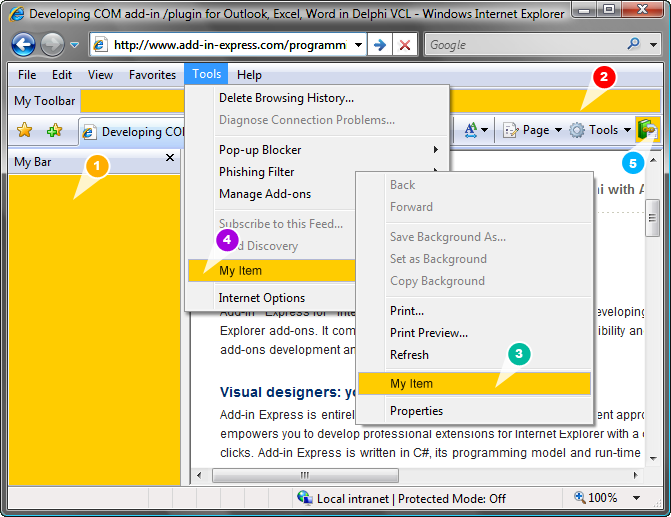Expand the Pop-up Blocker submenu
The image size is (671, 517).
coord(435,150)
